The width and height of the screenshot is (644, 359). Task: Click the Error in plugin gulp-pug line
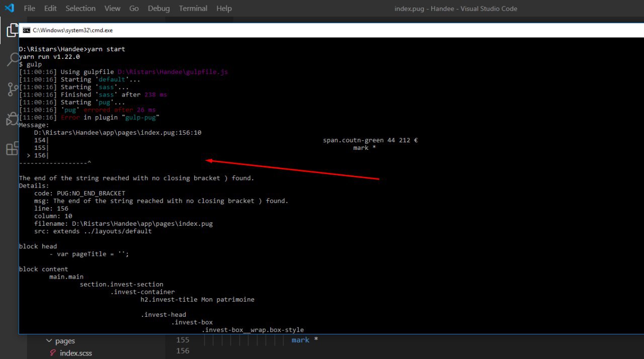[89, 117]
